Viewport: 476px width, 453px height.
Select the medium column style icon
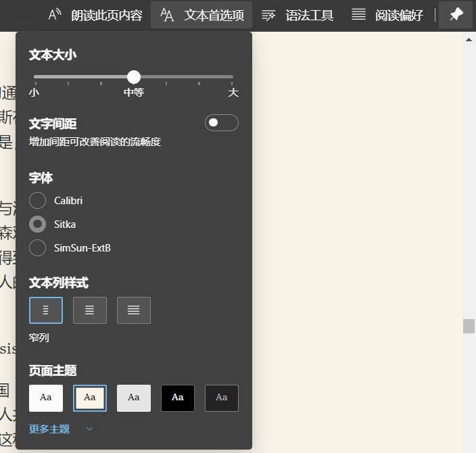[x=90, y=310]
